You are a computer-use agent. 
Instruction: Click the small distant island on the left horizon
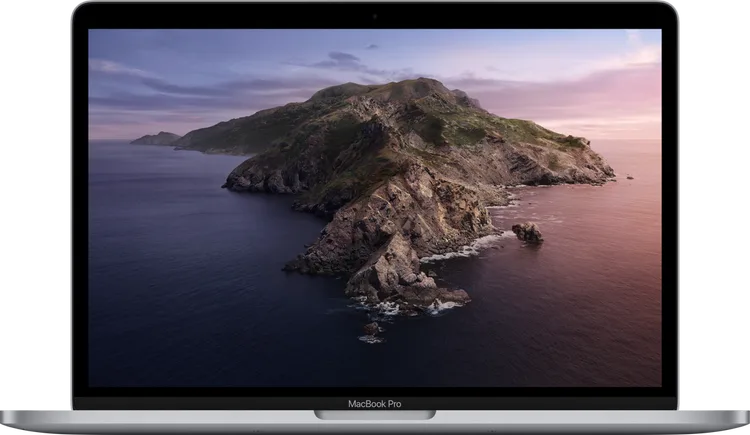click(157, 138)
